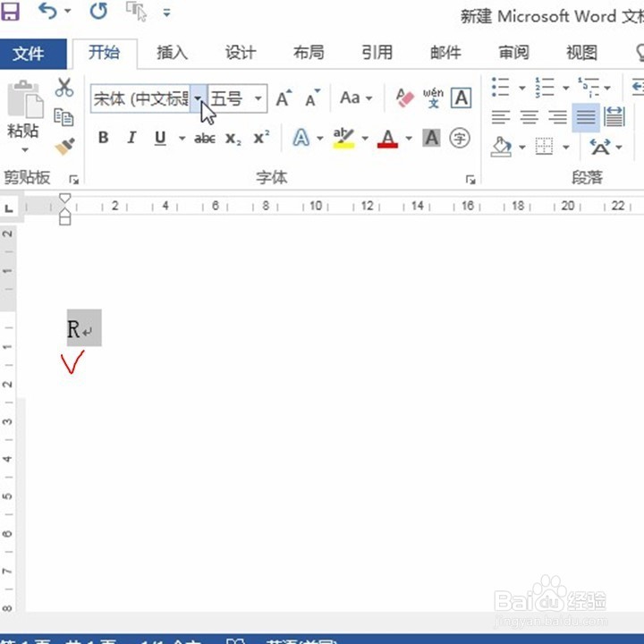Switch to the 邮件 tab
644x644 pixels.
445,53
